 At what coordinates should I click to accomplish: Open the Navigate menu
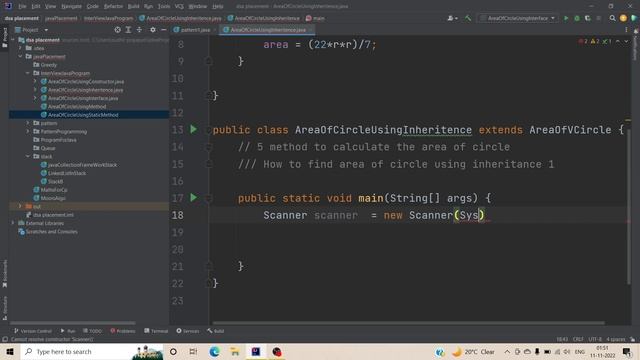(71, 6)
